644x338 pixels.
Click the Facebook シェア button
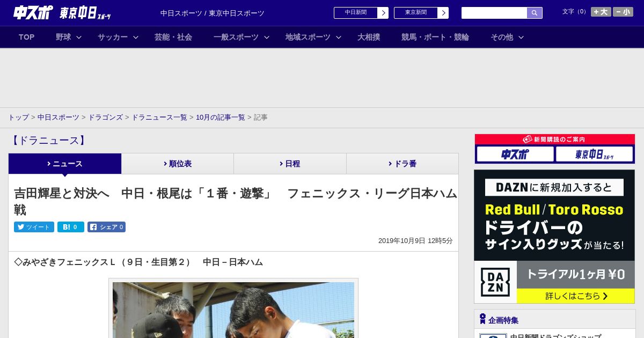pyautogui.click(x=106, y=227)
